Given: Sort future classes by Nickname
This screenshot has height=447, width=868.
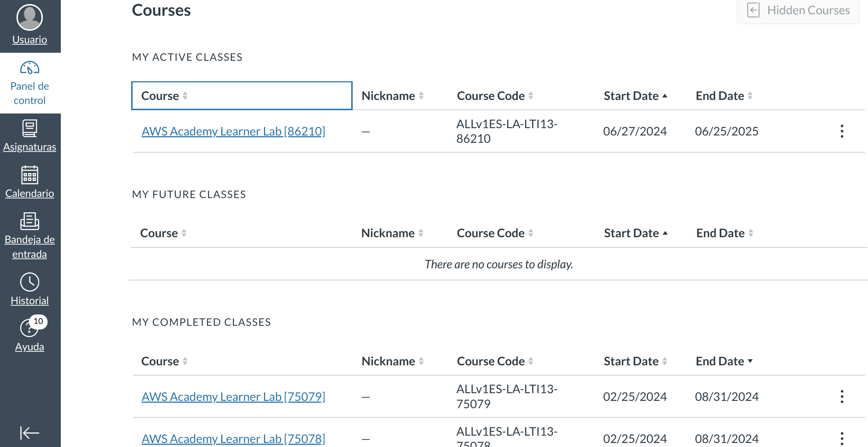Looking at the screenshot, I should click(x=392, y=233).
